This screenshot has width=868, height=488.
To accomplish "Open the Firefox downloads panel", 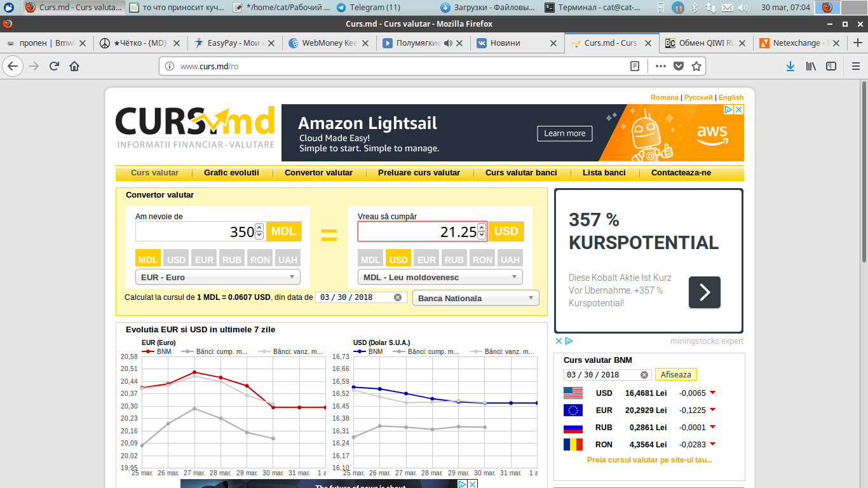I will point(790,66).
